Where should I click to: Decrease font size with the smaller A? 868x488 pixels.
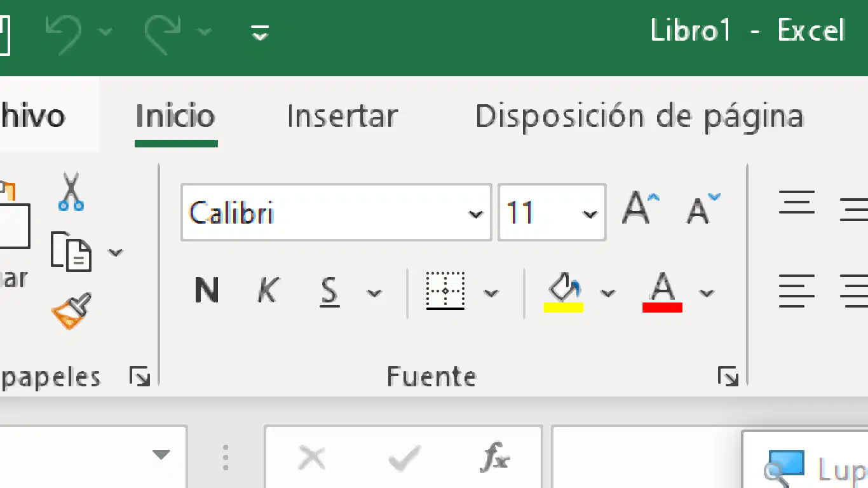click(703, 208)
